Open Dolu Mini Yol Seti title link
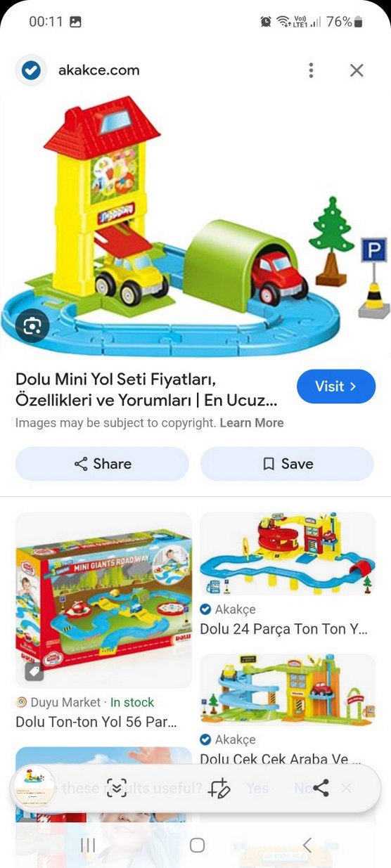This screenshot has width=391, height=868. [x=146, y=389]
